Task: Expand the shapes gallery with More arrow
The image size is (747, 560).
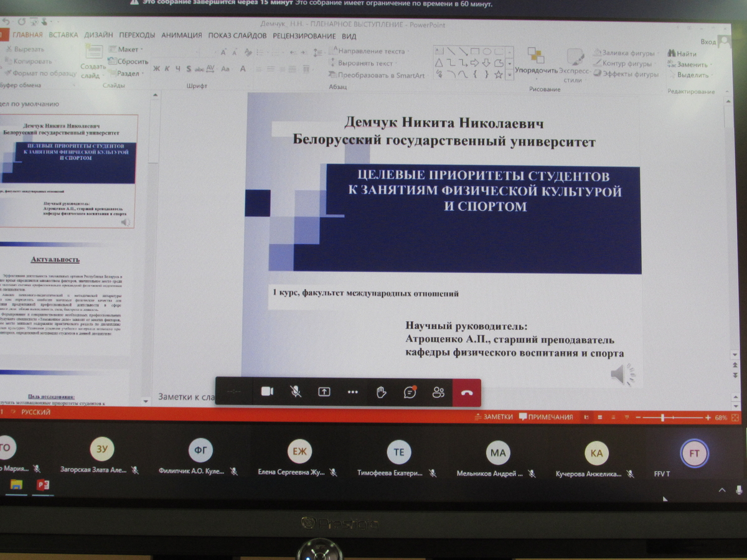Action: 510,75
